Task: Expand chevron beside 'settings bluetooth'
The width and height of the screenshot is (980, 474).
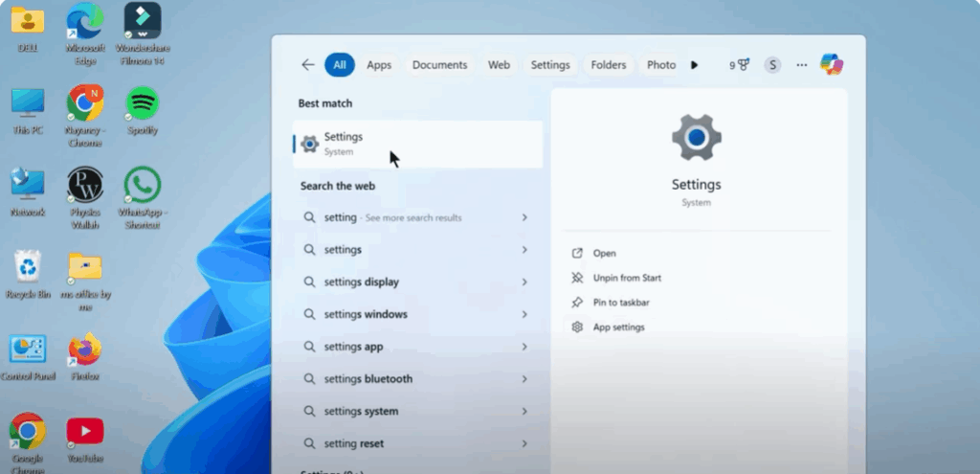Action: (524, 379)
